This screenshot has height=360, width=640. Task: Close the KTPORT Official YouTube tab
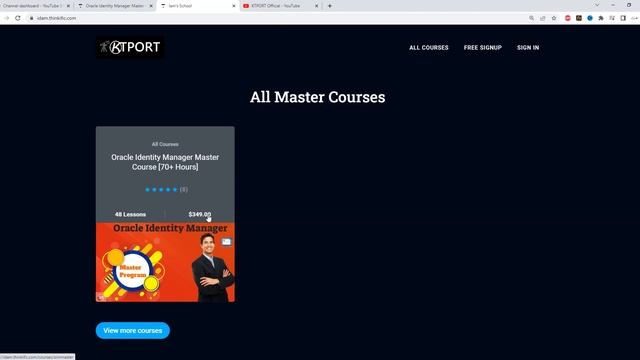[x=316, y=6]
